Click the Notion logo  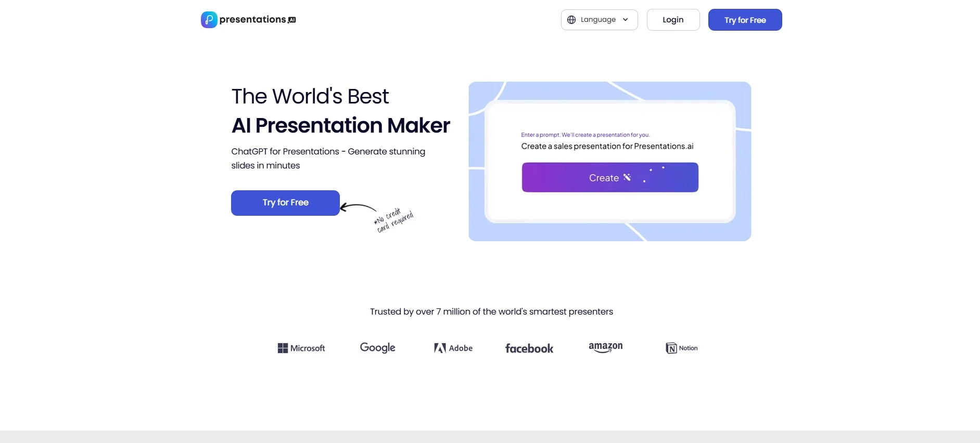681,348
